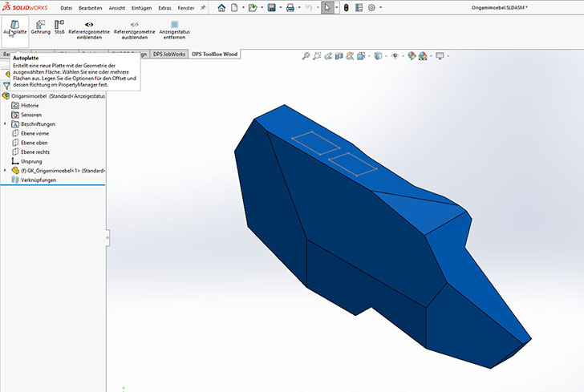Open dropdown arrow next to Undo

tap(318, 7)
